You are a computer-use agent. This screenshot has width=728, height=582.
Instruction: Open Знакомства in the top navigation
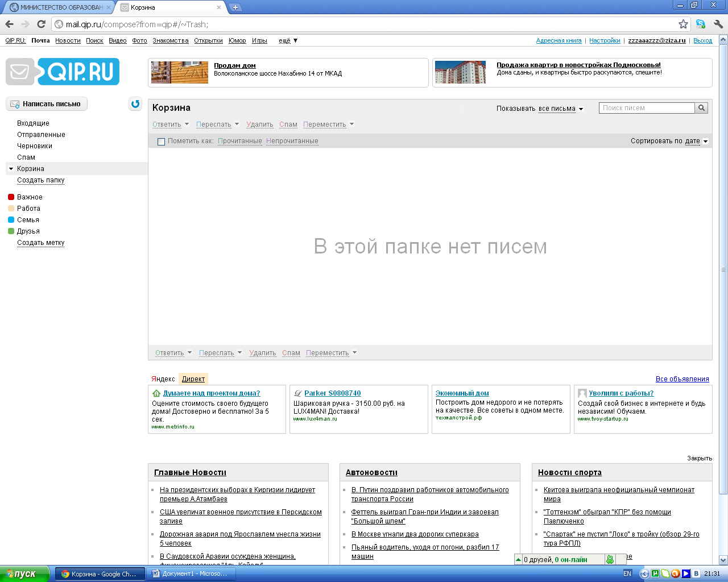[171, 40]
